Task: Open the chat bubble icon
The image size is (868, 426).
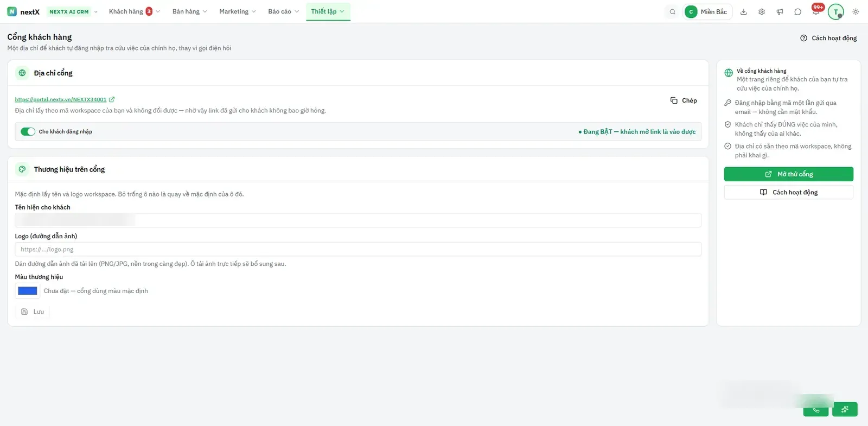Action: coord(797,12)
